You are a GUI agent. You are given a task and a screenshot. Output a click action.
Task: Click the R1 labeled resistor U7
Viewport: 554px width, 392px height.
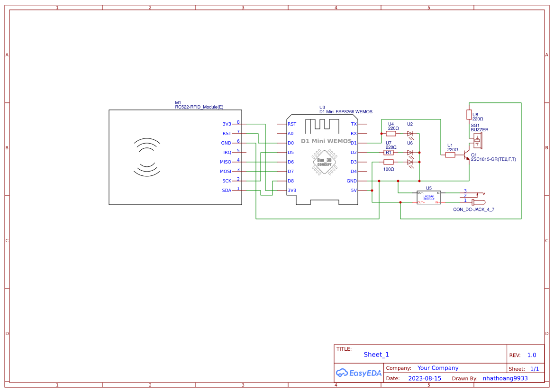tap(389, 152)
